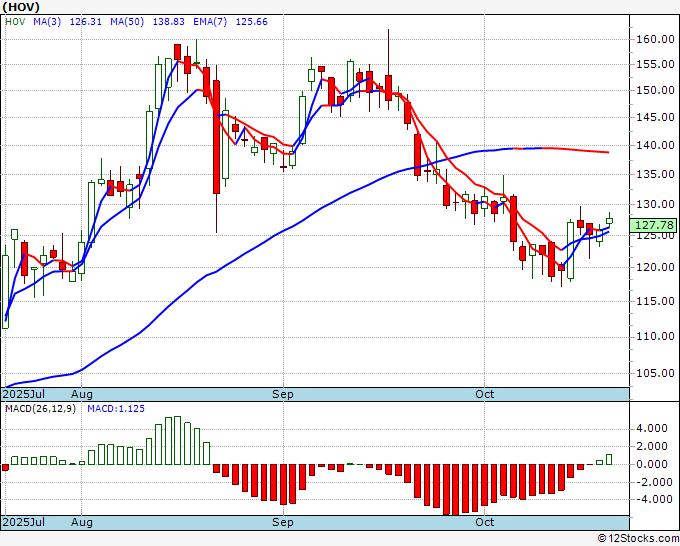680x546 pixels.
Task: Click the 4.000 MACD axis label
Action: coord(652,428)
